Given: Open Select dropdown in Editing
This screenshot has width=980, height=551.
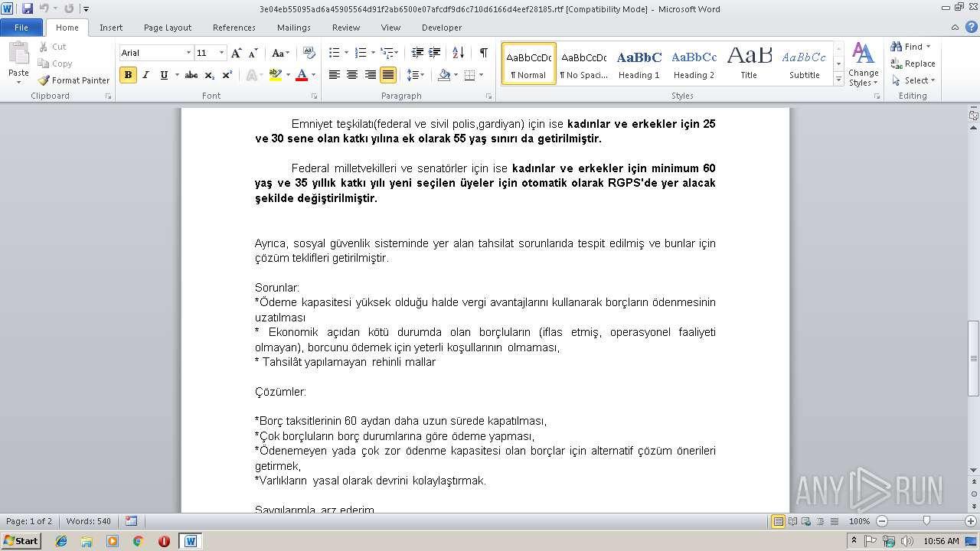Looking at the screenshot, I should pos(913,80).
